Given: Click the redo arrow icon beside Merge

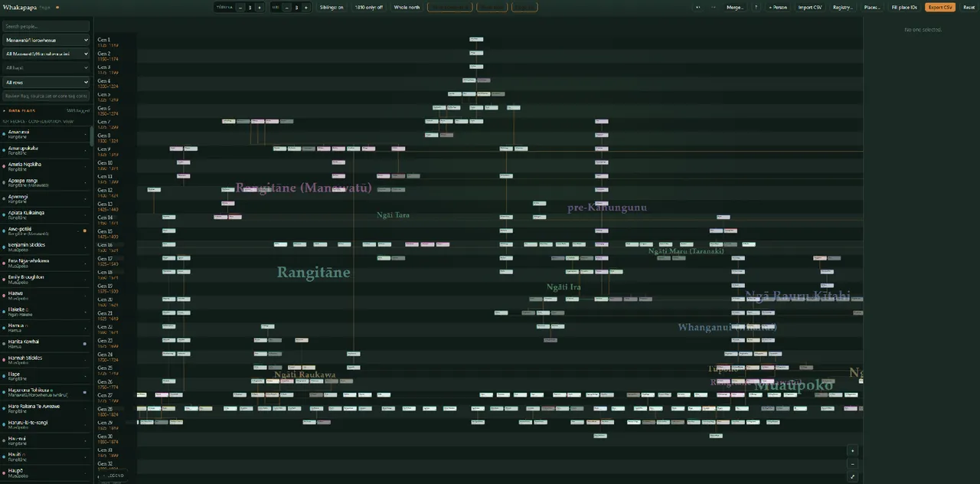Looking at the screenshot, I should click(713, 7).
